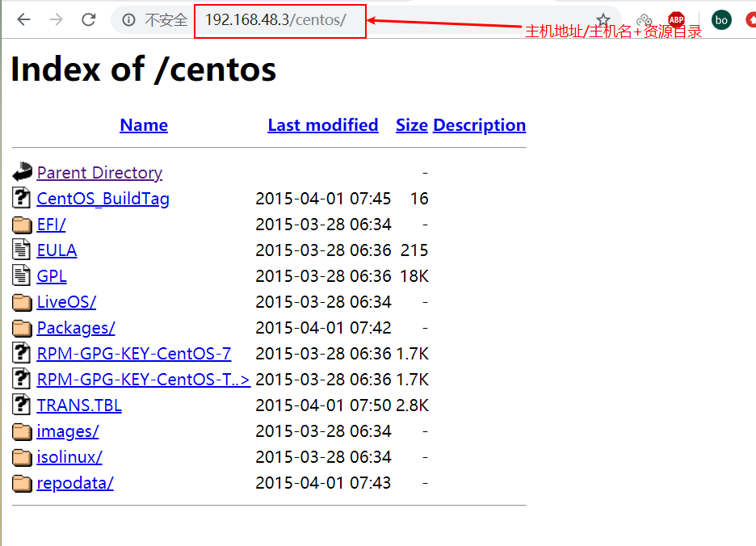Open the EFI/ directory link
This screenshot has width=756, height=546.
(51, 225)
